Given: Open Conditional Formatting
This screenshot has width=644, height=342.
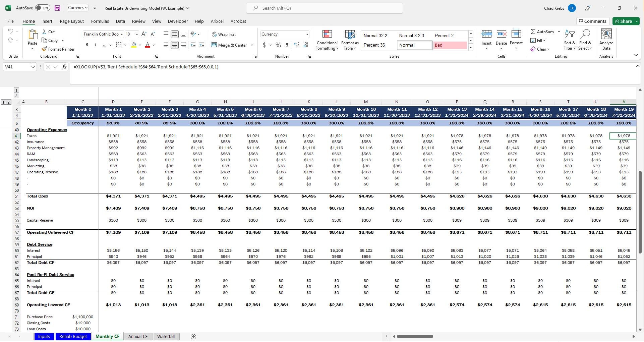Looking at the screenshot, I should point(327,40).
